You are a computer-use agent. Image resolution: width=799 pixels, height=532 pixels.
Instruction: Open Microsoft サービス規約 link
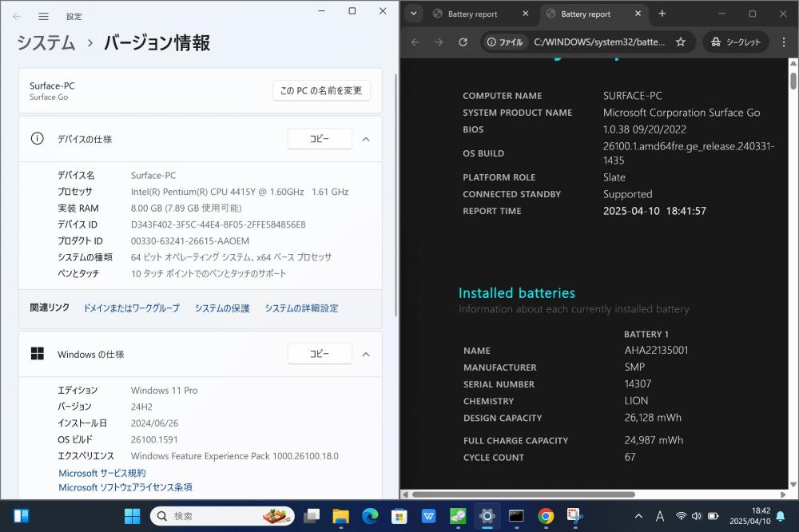(102, 473)
